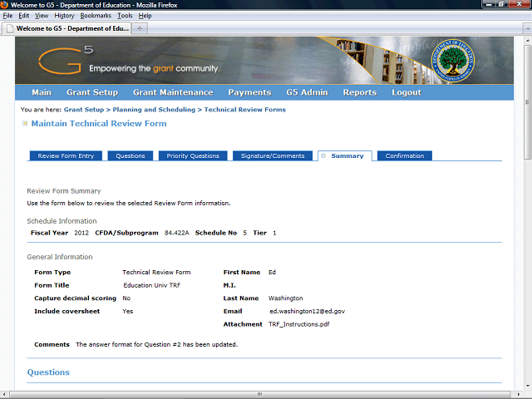Image resolution: width=532 pixels, height=399 pixels.
Task: Click the G5 logo in the banner
Action: pos(66,60)
